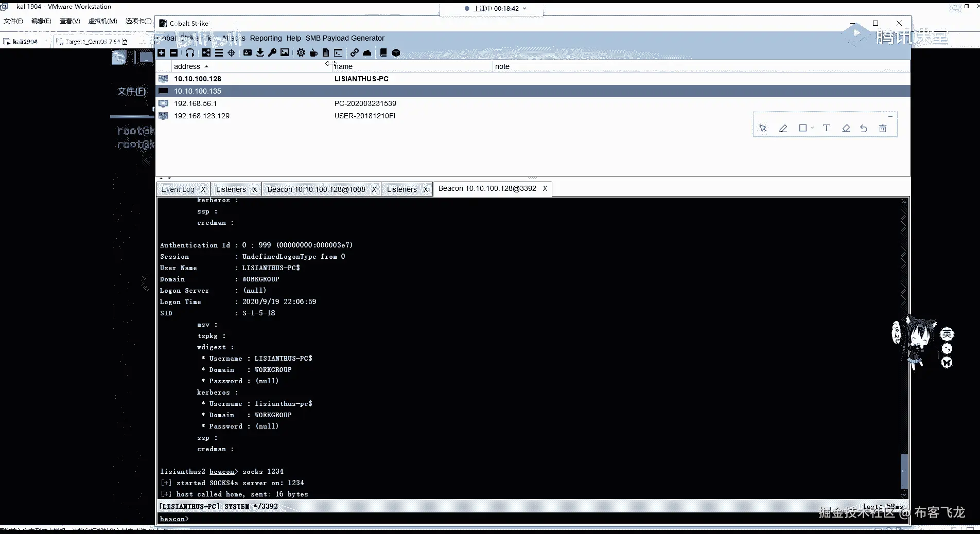
Task: Select host row 192.168.56.1
Action: (x=533, y=103)
